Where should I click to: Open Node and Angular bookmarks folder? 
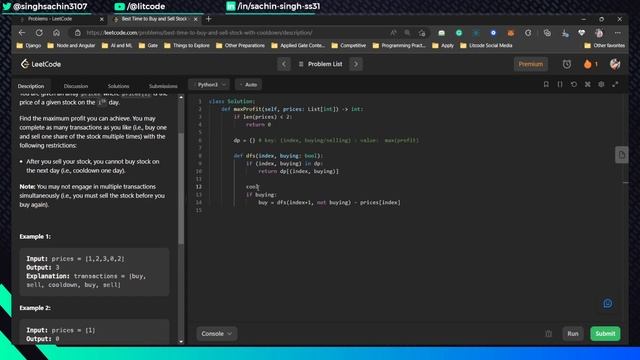point(71,45)
